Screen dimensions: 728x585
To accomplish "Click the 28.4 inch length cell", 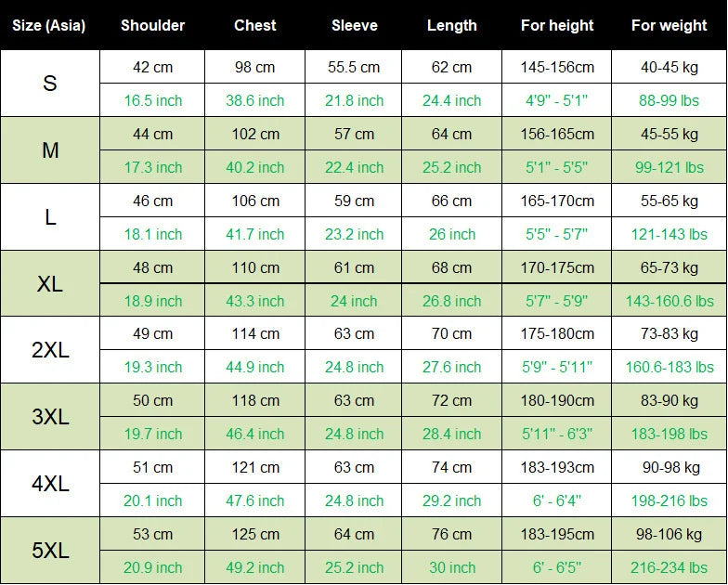I will tap(451, 434).
